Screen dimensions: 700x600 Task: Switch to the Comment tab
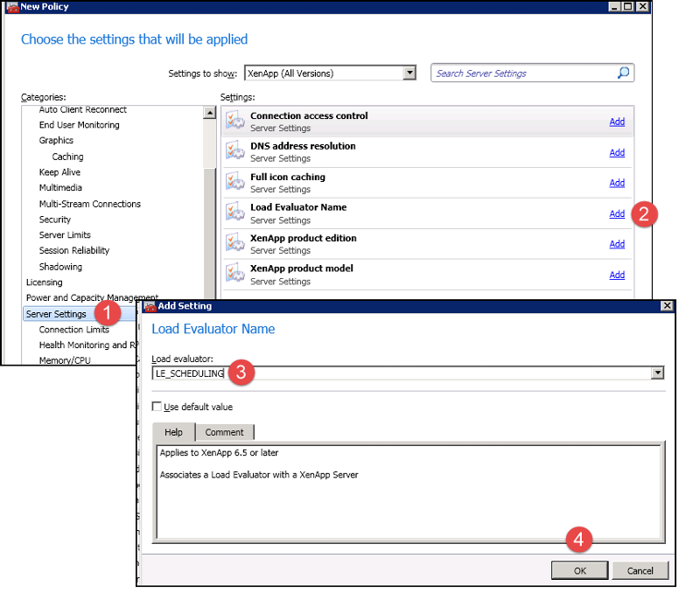(x=225, y=432)
